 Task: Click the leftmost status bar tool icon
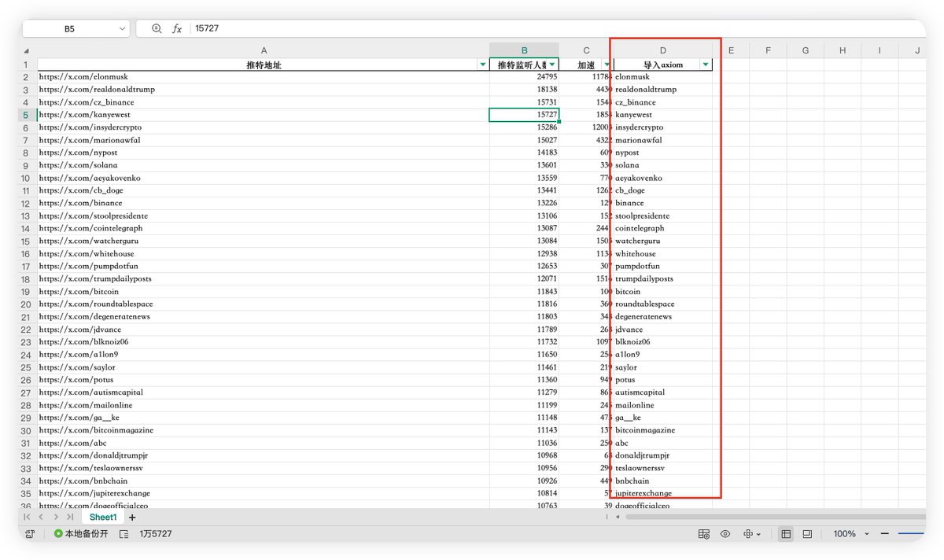coord(30,534)
